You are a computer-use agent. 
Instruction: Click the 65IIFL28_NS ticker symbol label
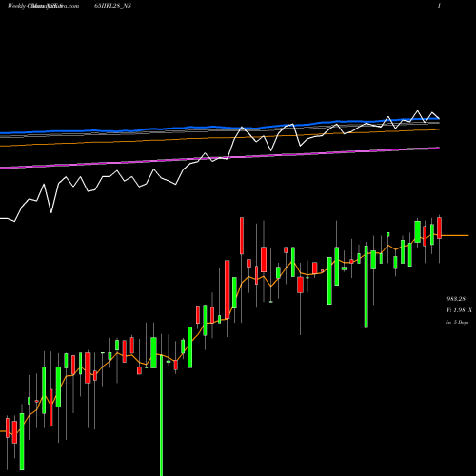coord(112,6)
